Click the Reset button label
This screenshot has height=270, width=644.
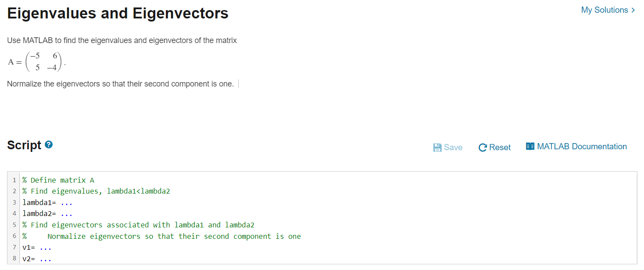tap(500, 148)
